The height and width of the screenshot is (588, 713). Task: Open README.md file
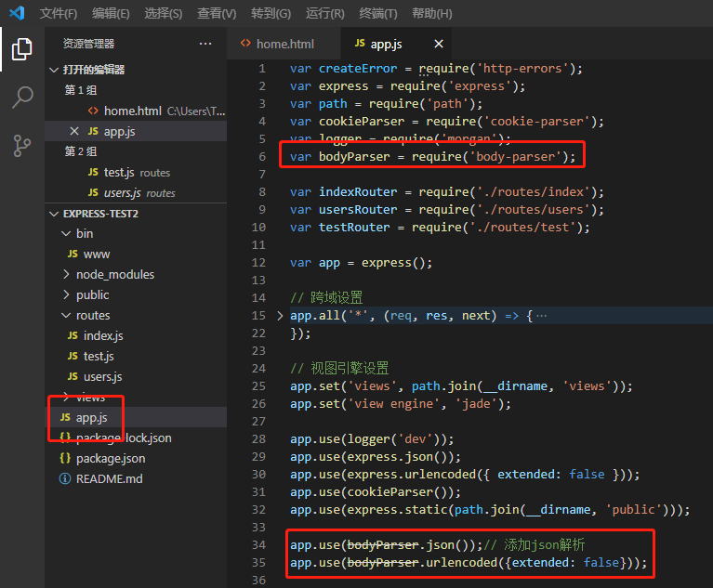tap(136, 478)
